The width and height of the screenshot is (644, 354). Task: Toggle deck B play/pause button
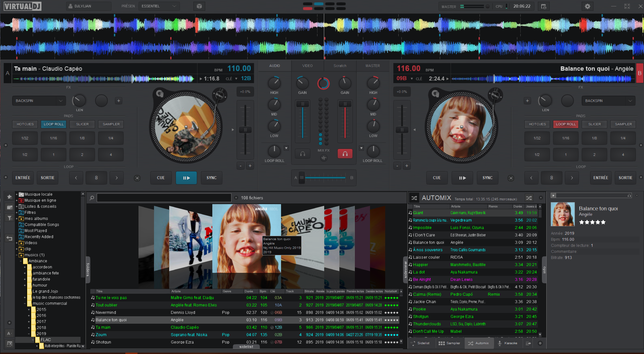point(462,178)
